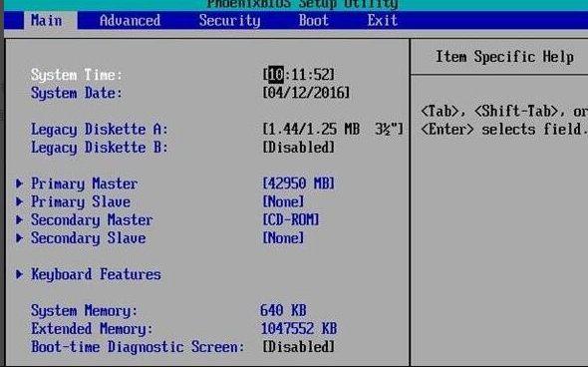The height and width of the screenshot is (367, 588).
Task: Click the Primary Slave None value
Action: (x=283, y=201)
